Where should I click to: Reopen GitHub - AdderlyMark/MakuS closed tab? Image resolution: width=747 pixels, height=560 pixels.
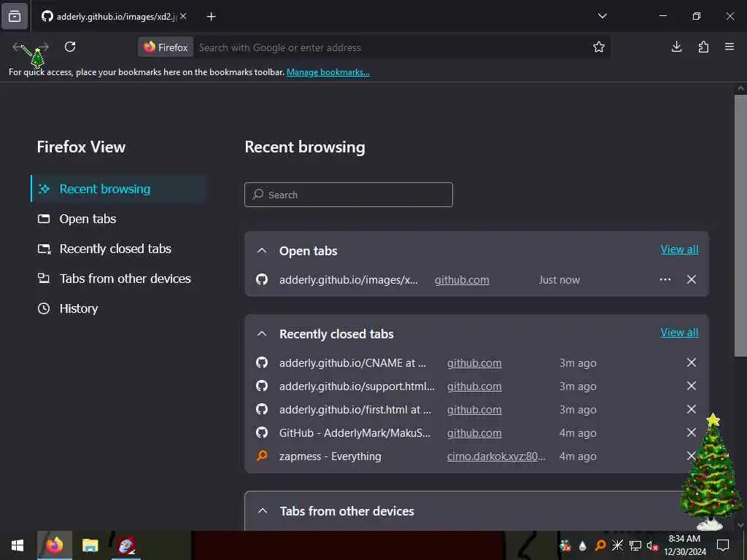(355, 433)
